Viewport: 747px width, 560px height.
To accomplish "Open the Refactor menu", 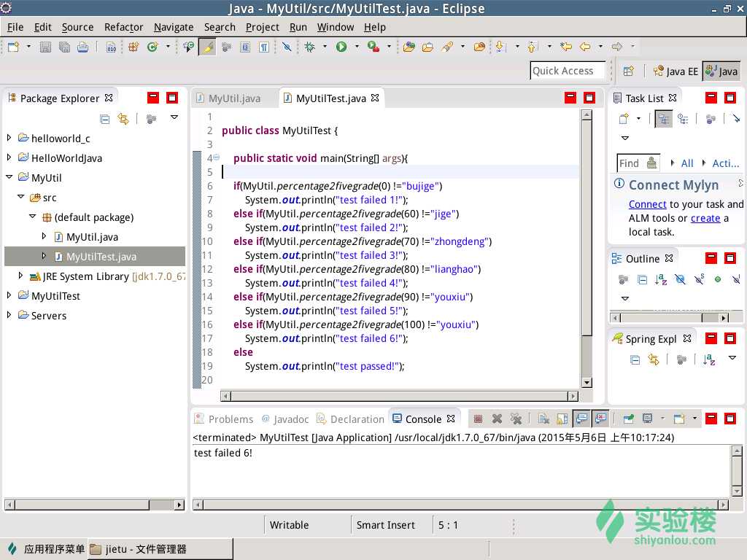I will tap(124, 27).
